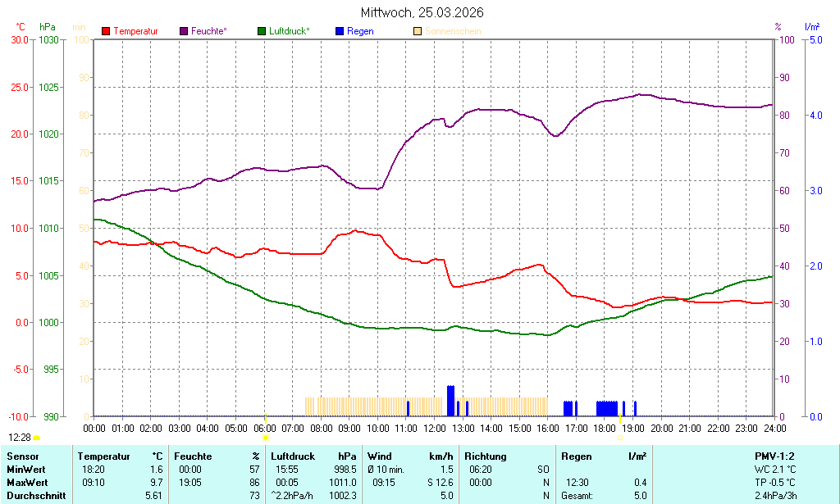
Task: Click the tallest blue rain bar at 12:30
Action: pos(450,400)
